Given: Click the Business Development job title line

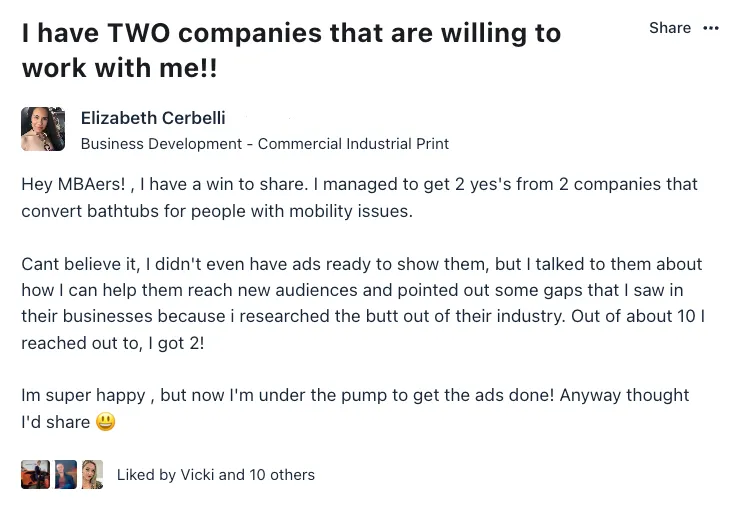Looking at the screenshot, I should pyautogui.click(x=264, y=144).
